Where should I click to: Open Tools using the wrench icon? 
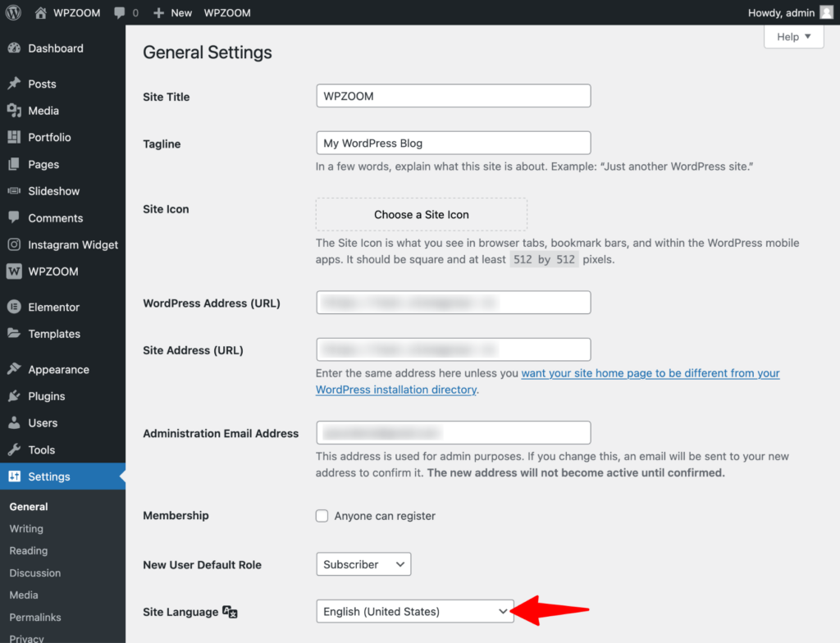pos(14,449)
